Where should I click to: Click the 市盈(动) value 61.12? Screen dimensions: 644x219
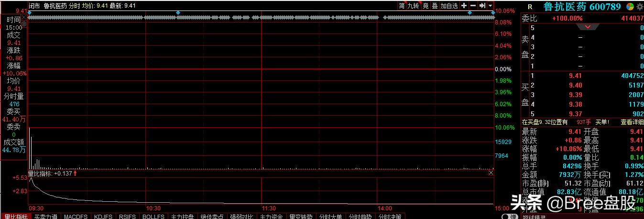635,183
